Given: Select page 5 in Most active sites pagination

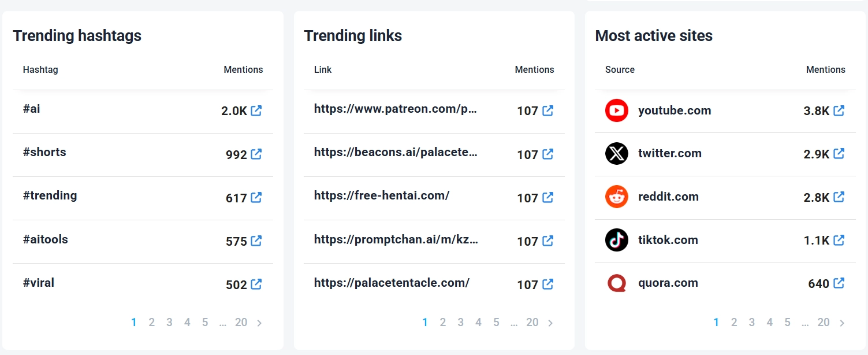Looking at the screenshot, I should 787,322.
